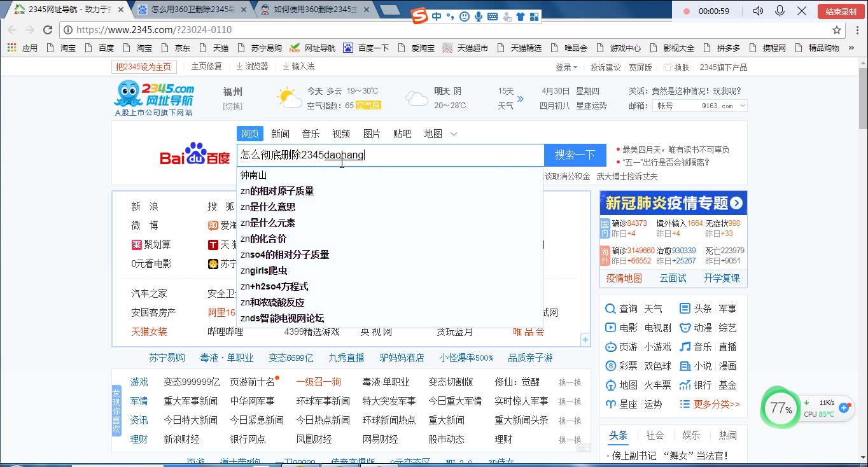Click the 77% memory usage circle
The height and width of the screenshot is (467, 868).
[x=781, y=408]
